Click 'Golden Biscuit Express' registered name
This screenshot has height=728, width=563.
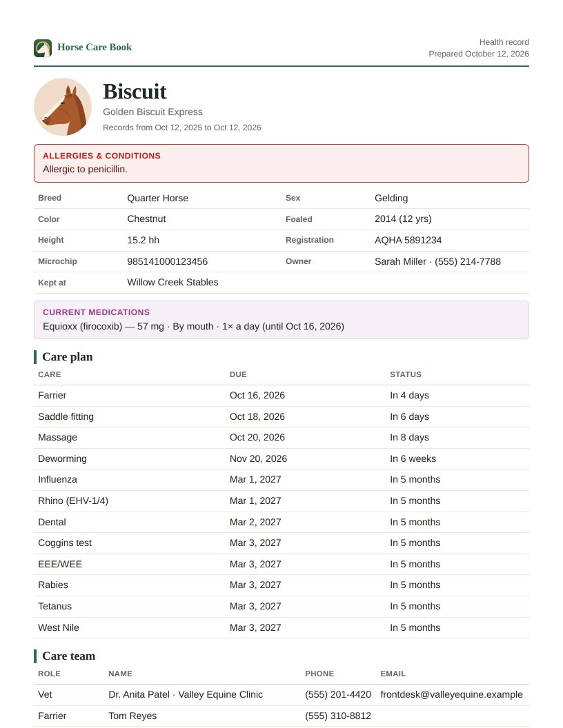pos(153,112)
